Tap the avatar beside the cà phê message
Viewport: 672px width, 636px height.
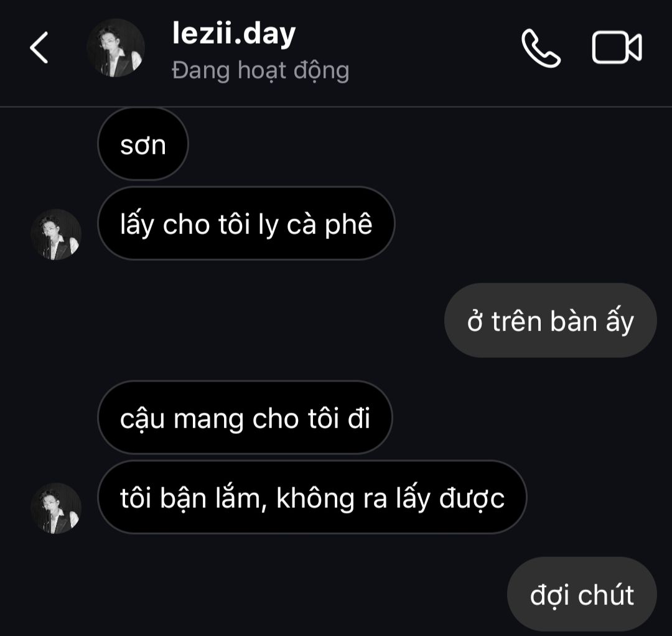tap(56, 235)
